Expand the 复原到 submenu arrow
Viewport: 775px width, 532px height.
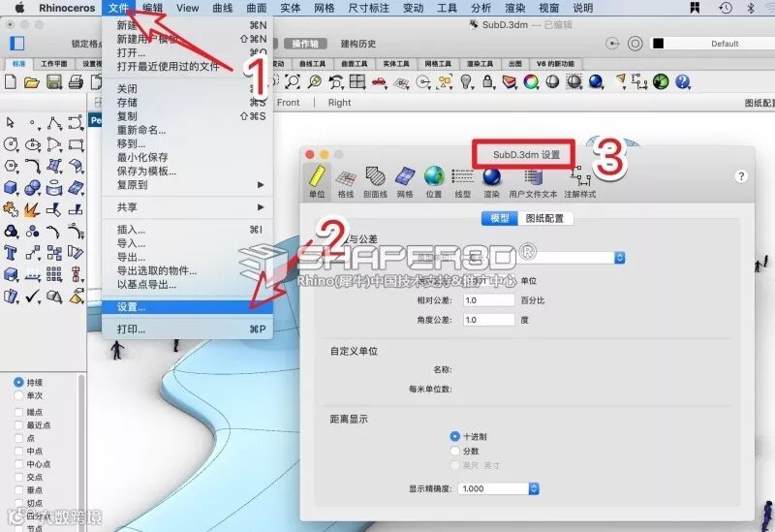tap(261, 184)
